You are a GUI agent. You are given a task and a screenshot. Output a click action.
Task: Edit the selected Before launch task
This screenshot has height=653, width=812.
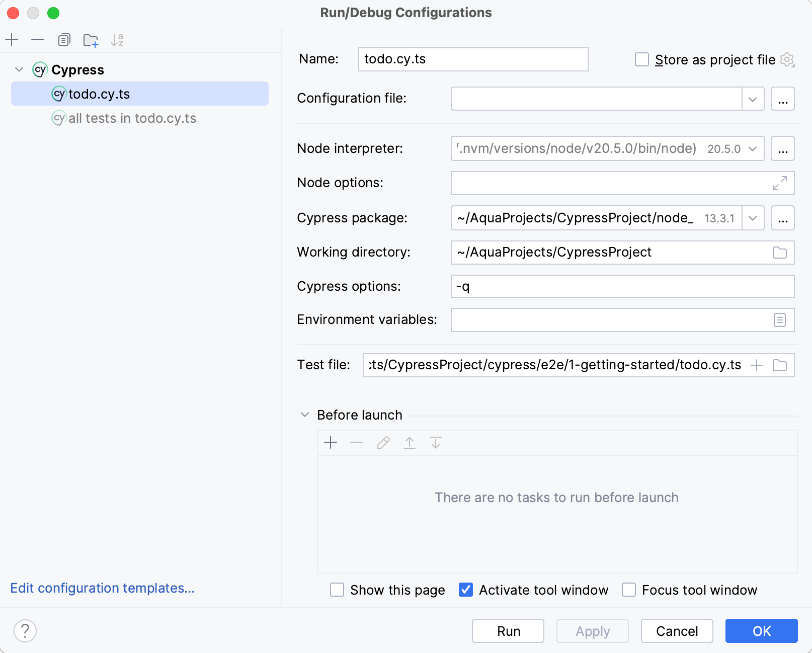383,443
